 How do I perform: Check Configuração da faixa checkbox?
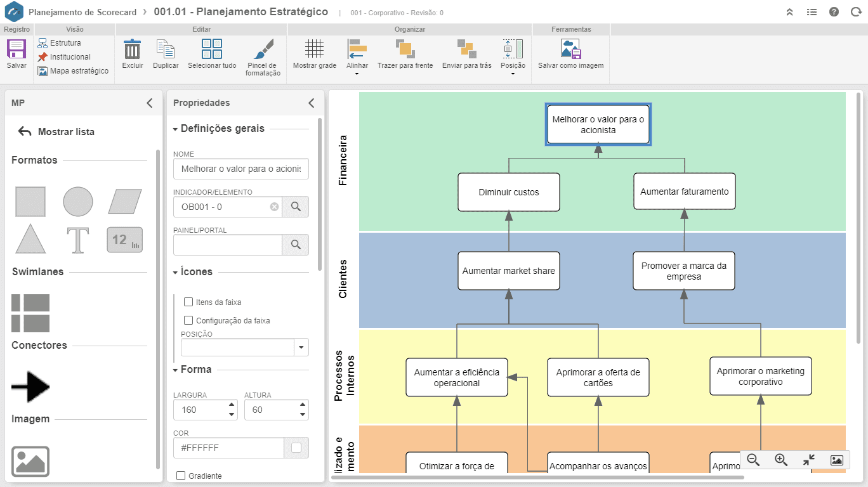[188, 320]
